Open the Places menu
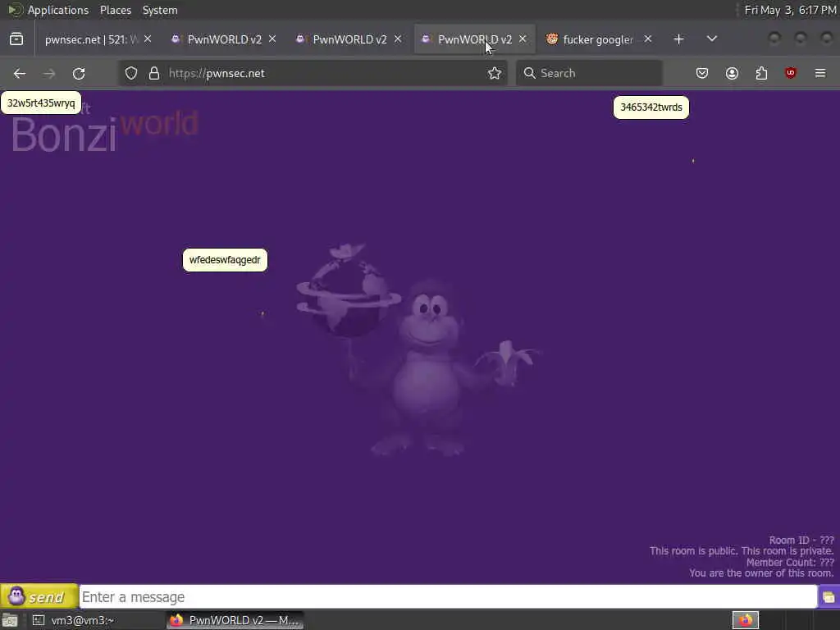 tap(115, 10)
